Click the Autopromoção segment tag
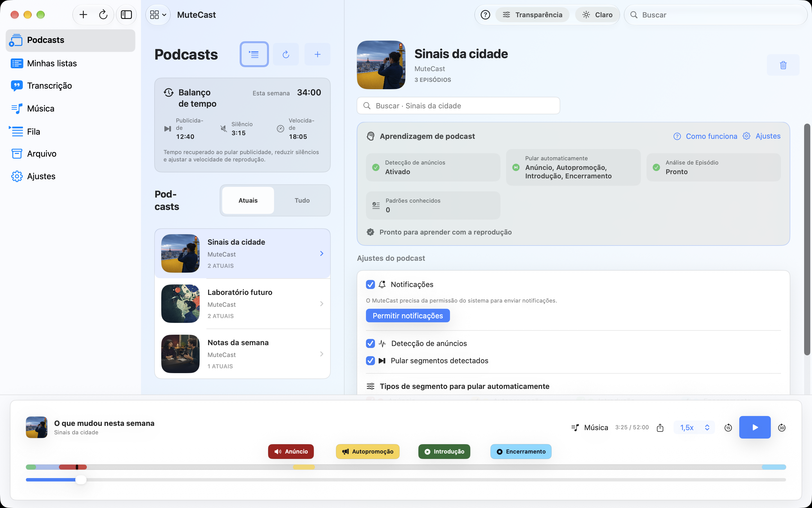 (368, 452)
